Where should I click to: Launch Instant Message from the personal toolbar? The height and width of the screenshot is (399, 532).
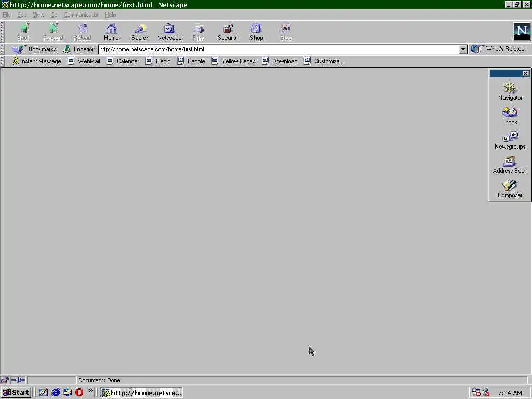[36, 61]
